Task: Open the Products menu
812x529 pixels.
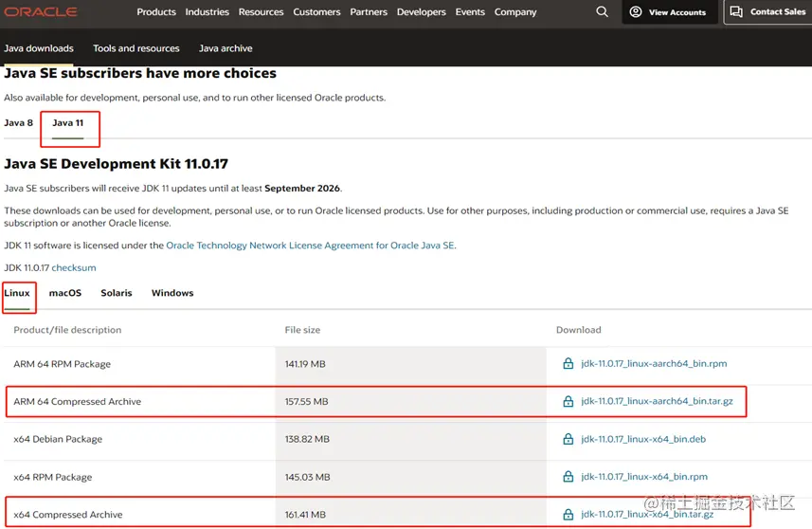Action: pyautogui.click(x=156, y=12)
